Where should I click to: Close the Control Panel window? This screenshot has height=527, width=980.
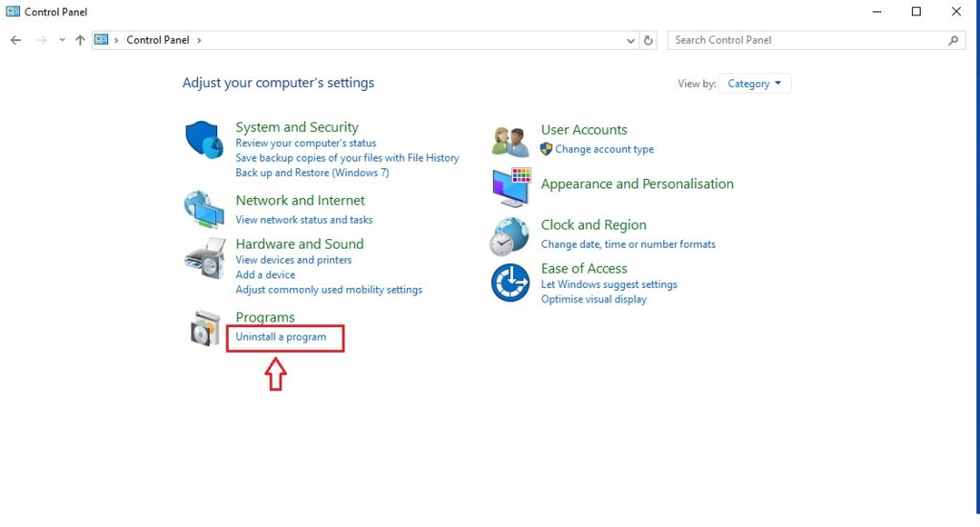click(956, 11)
